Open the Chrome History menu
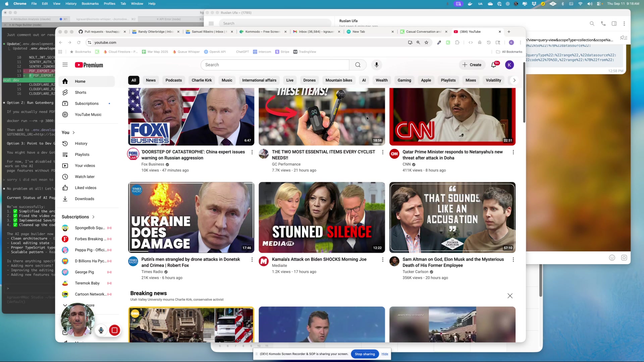This screenshot has height=362, width=644. (x=71, y=4)
